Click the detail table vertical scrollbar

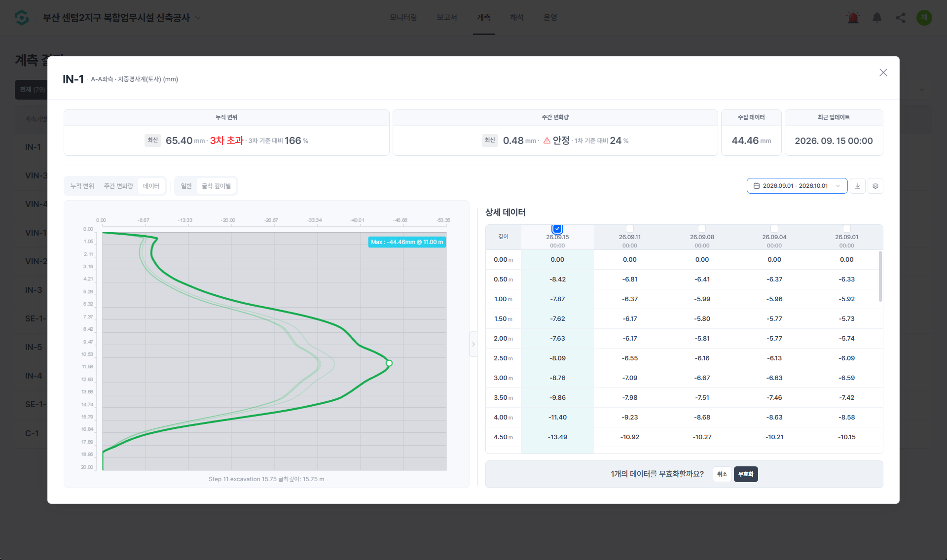click(880, 276)
